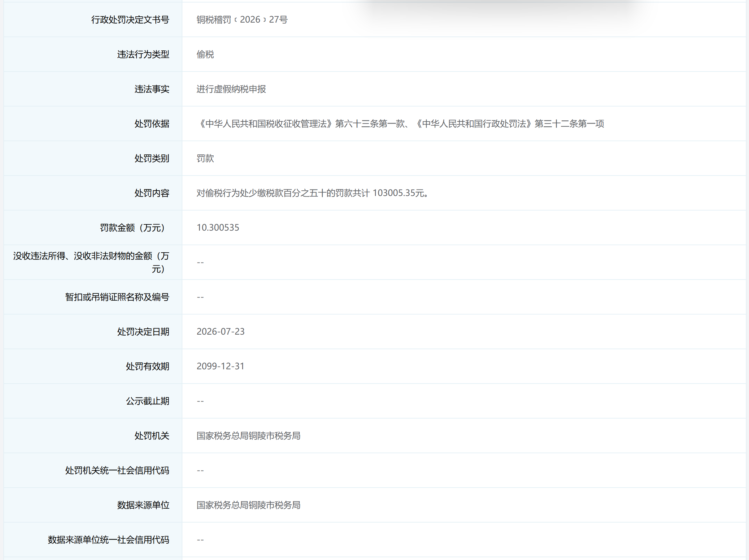Click the 处罚有效期 label
Image resolution: width=749 pixels, height=560 pixels.
[147, 366]
